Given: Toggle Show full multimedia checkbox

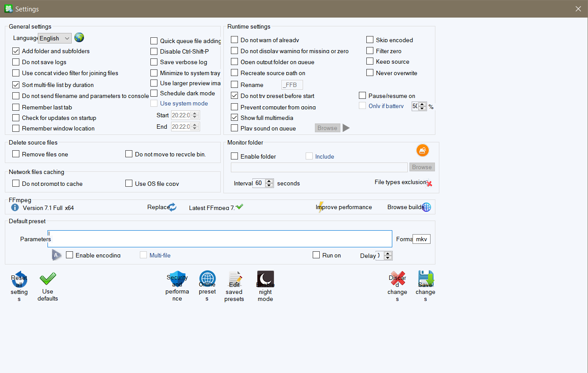Looking at the screenshot, I should point(234,118).
